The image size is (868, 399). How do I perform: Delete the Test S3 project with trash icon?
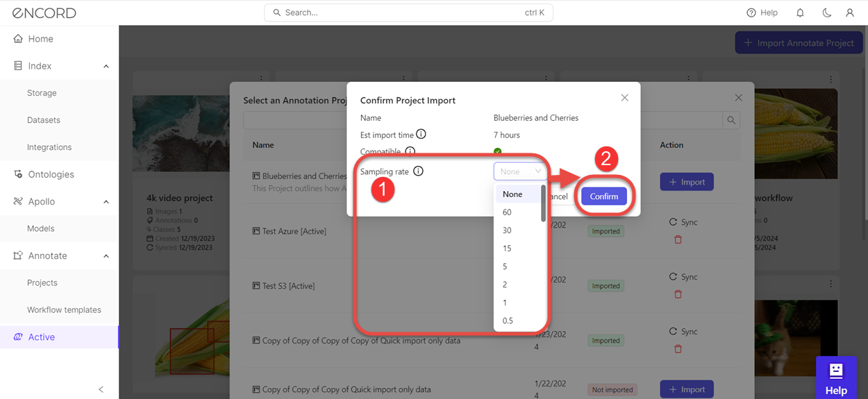(678, 294)
